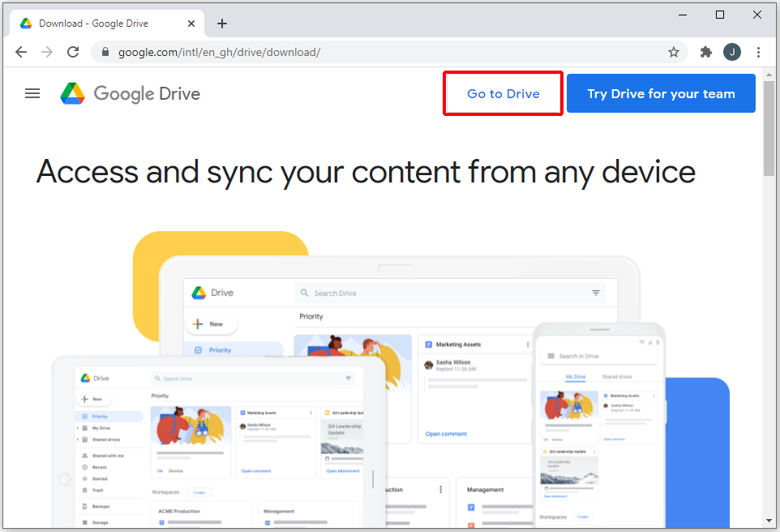Close the Download - Google Drive tab
The image size is (780, 532).
coord(191,24)
